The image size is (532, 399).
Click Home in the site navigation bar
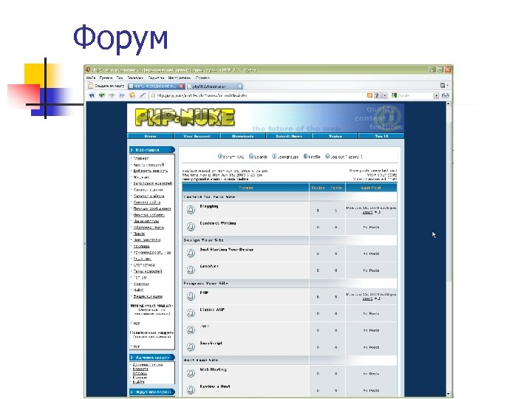[150, 136]
